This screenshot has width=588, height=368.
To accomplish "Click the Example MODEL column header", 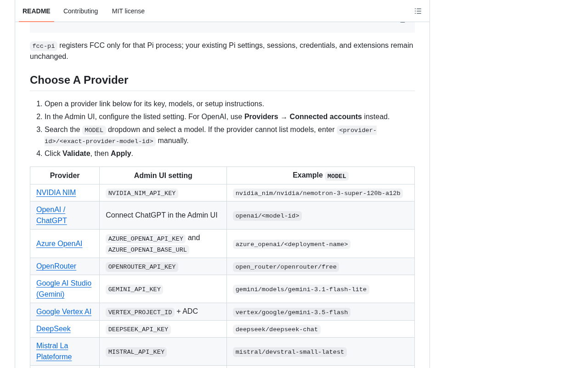I will (321, 175).
